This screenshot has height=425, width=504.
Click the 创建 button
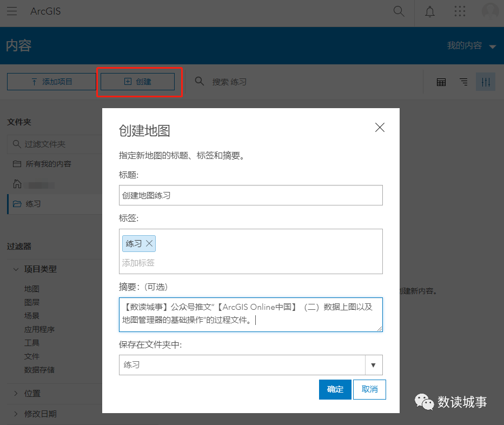137,82
